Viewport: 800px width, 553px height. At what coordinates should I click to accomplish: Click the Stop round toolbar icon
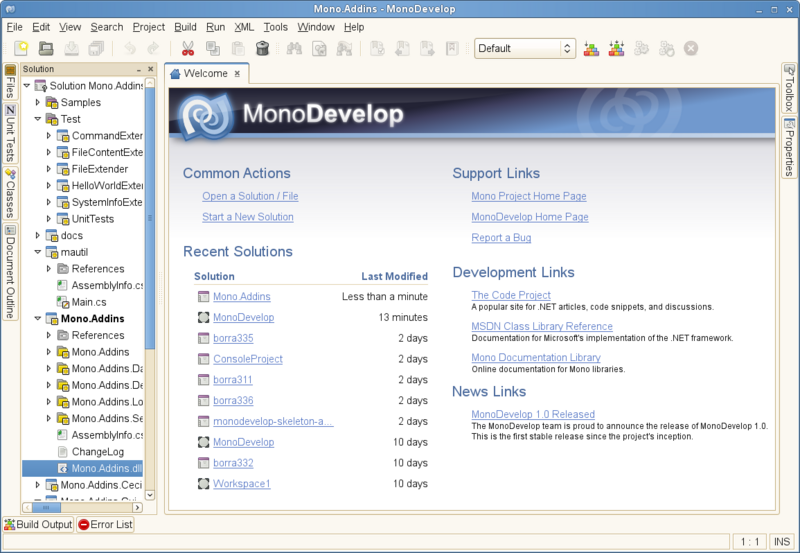pyautogui.click(x=691, y=48)
